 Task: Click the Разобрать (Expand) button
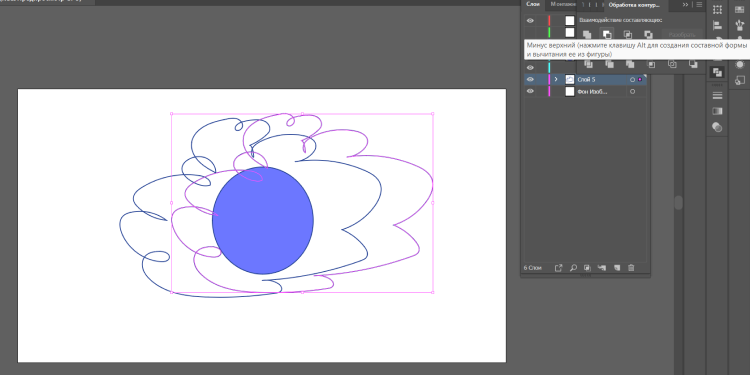click(682, 34)
